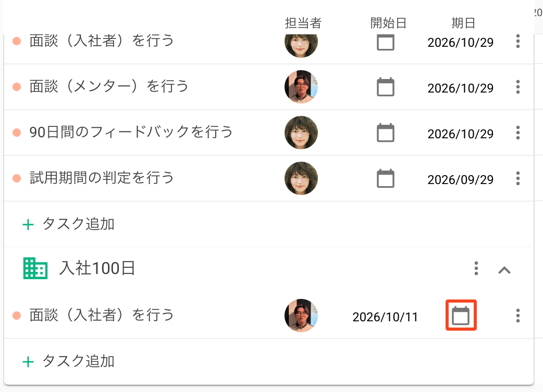Click assignee avatar for 試用期間の判定を行う
The height and width of the screenshot is (392, 543).
tap(301, 178)
